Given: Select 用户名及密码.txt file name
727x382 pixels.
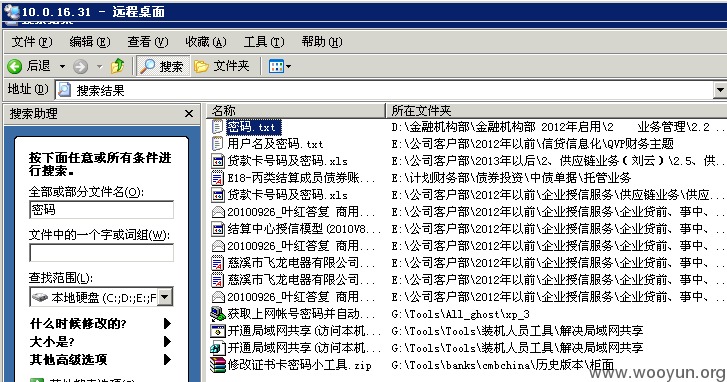Looking at the screenshot, I should (x=275, y=144).
